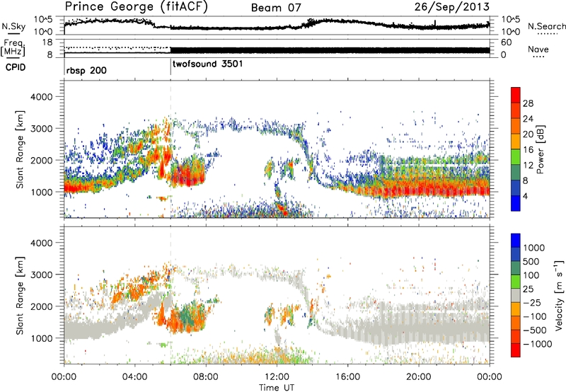Screen dimensions: 566x392
Task: Click the 'Prince George (fitACF)' plot title
Action: point(136,6)
